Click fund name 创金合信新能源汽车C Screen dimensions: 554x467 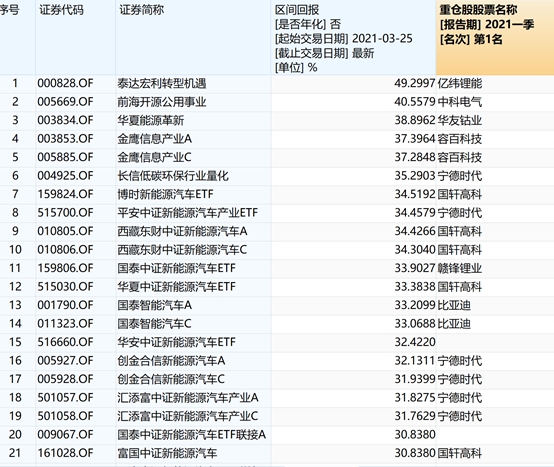pos(171,379)
